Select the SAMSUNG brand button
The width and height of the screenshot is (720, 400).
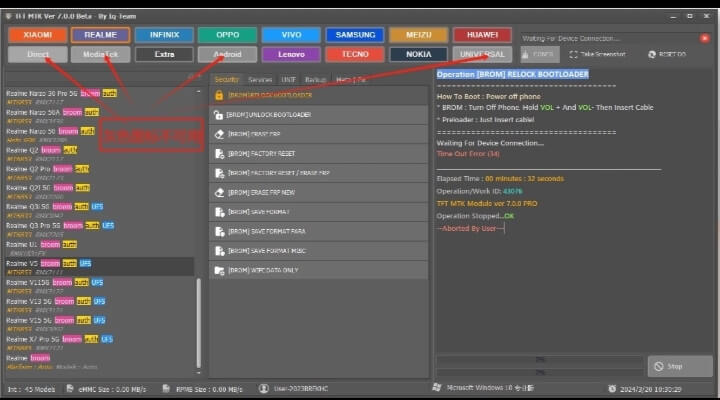tap(355, 35)
